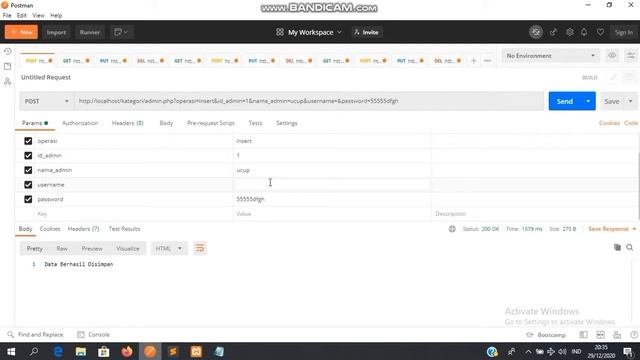Open the settings gear icon in header
This screenshot has width=640, height=360.
point(569,32)
